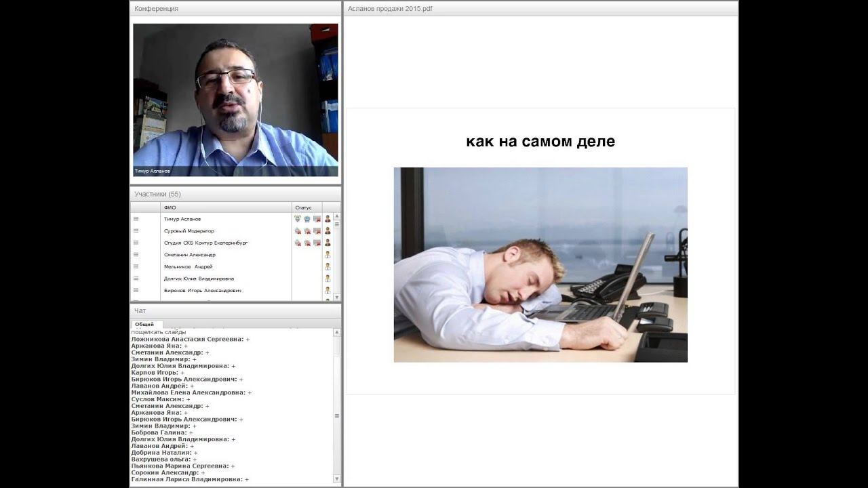The image size is (868, 488).
Task: Click participant avatar icon in Мельников Андрей's row
Action: tap(328, 266)
